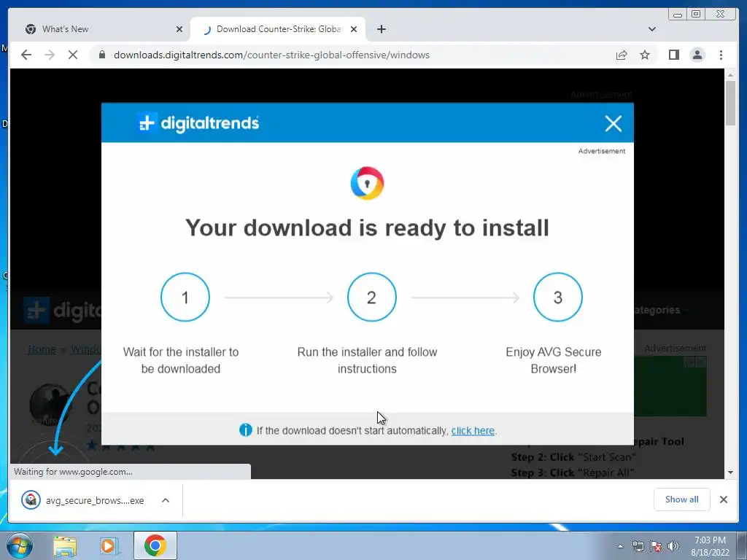The height and width of the screenshot is (560, 747).
Task: Close the Download Counter-Strike tab
Action: 354,29
